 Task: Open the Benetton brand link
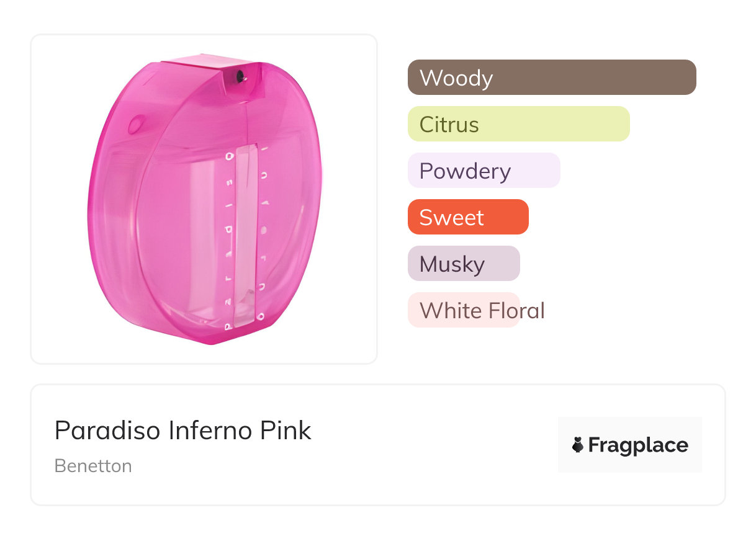tap(93, 466)
